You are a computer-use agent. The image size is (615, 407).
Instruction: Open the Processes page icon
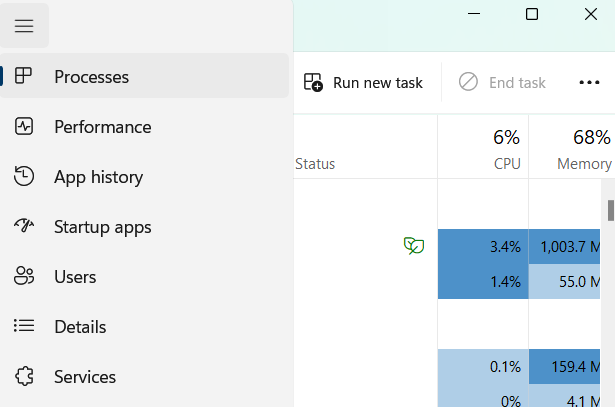24,76
